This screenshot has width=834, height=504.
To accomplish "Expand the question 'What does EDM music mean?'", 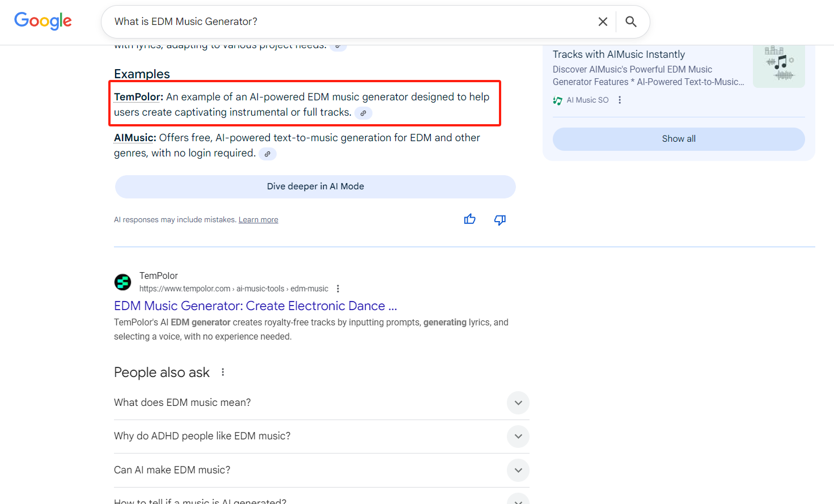I will (x=518, y=403).
